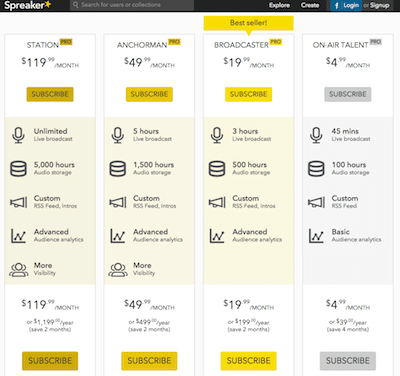Click the ON-AIR TALENT plan title

tap(340, 45)
